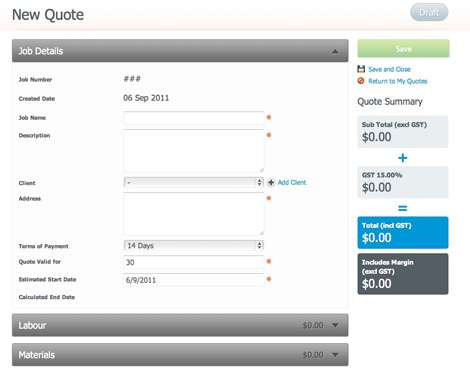This screenshot has width=470, height=370.
Task: Click the Calculated End Date label
Action: [x=47, y=297]
